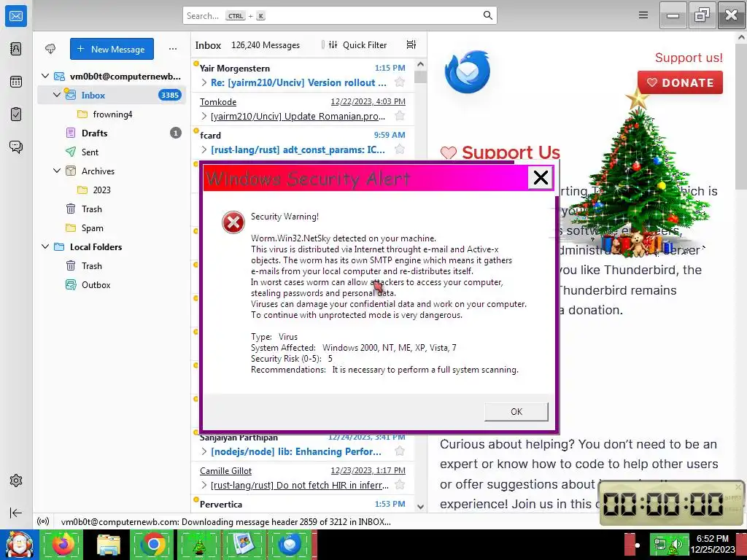Select Thunderbird taskbar button

[x=290, y=545]
